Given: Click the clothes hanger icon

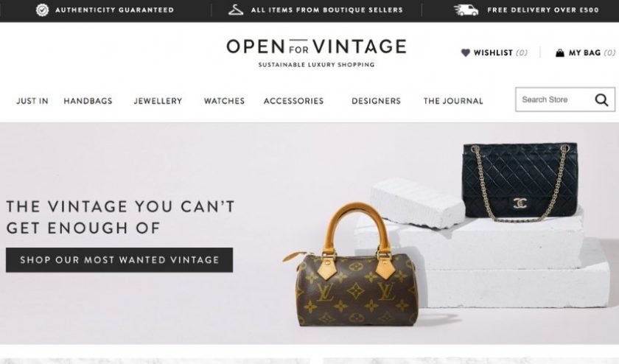Looking at the screenshot, I should point(236,10).
